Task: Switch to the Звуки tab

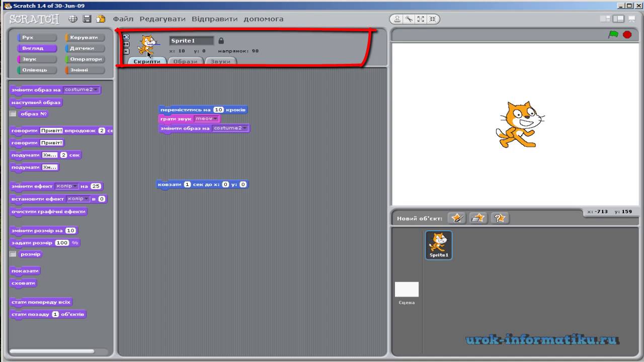Action: [x=220, y=61]
